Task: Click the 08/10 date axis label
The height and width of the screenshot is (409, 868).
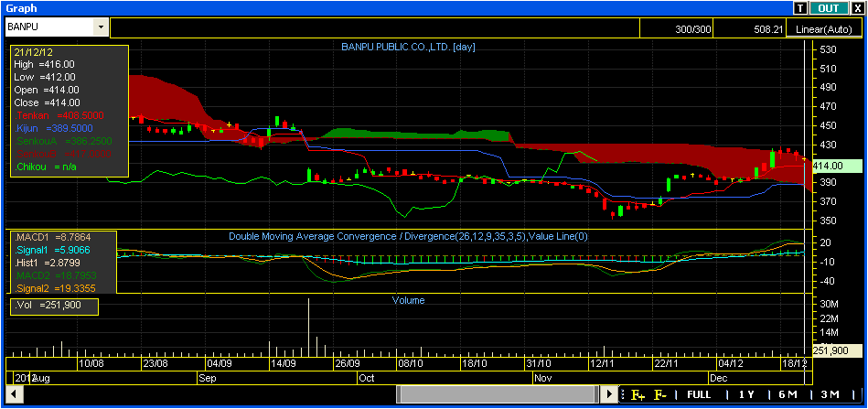Action: pyautogui.click(x=410, y=363)
